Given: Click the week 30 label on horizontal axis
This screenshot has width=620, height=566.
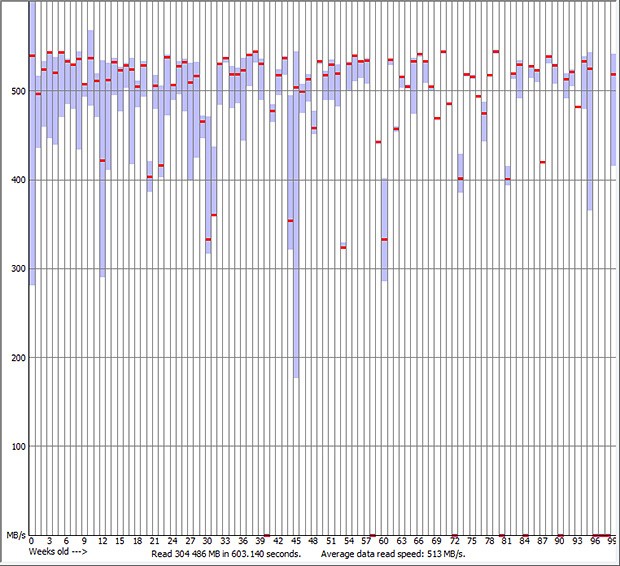Looking at the screenshot, I should click(x=208, y=541).
